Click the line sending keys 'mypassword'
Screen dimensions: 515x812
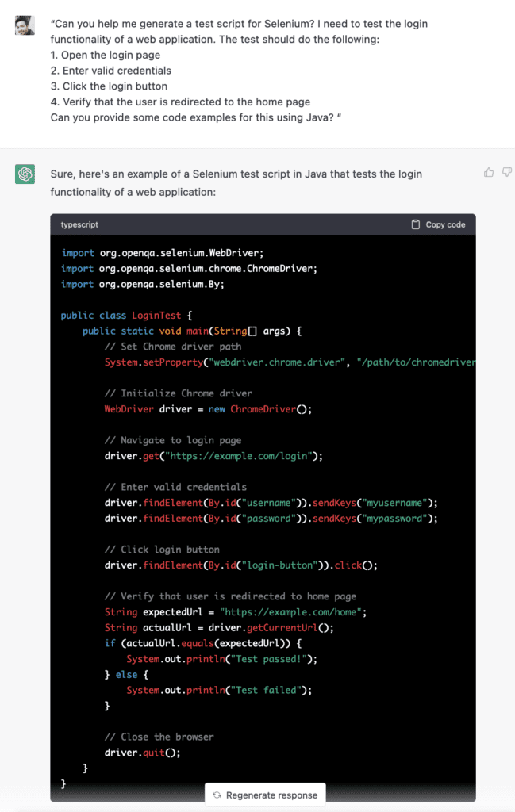271,518
